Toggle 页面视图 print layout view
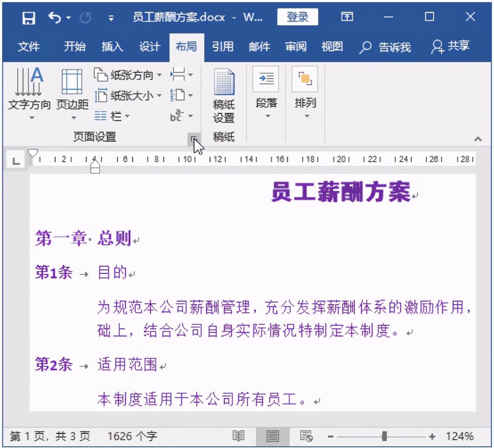Screen dimensions: 494x448 [272, 436]
